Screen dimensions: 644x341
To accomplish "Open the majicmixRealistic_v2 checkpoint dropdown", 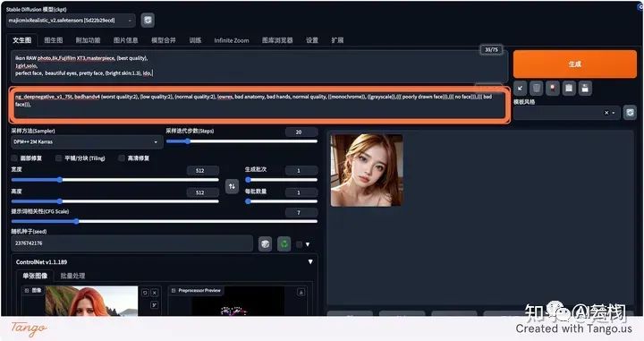I will click(71, 20).
